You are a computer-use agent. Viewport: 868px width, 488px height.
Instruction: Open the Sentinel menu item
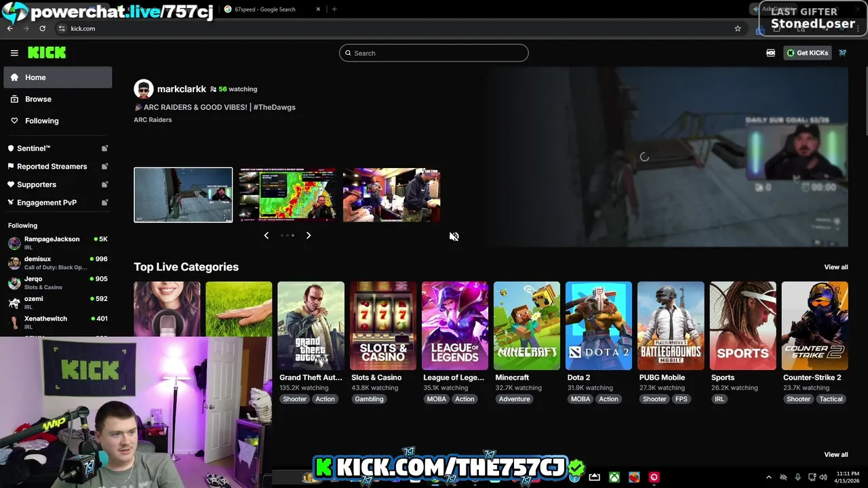pyautogui.click(x=58, y=148)
